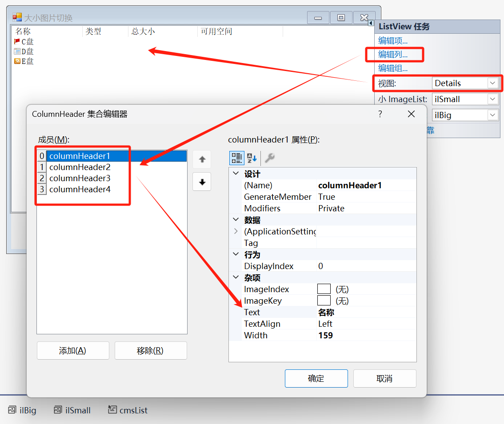Screen dimensions: 504x424
Task: Move selected column down with arrow button
Action: pos(202,182)
